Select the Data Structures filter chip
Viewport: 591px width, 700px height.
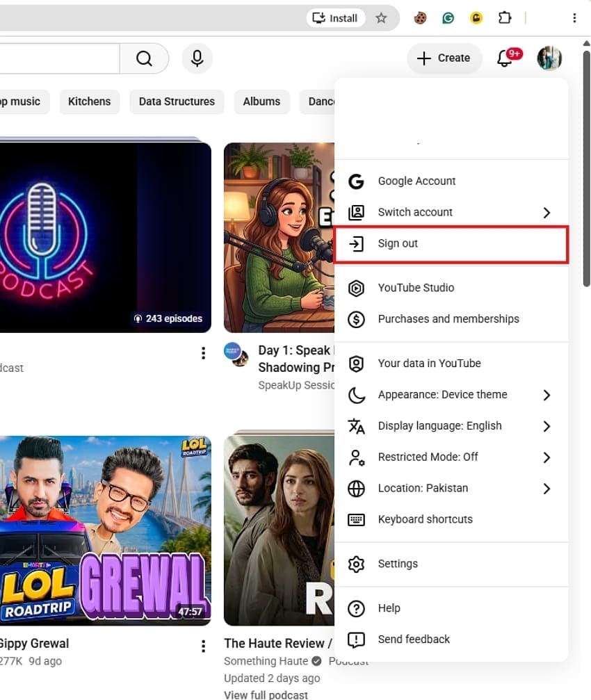(x=177, y=101)
